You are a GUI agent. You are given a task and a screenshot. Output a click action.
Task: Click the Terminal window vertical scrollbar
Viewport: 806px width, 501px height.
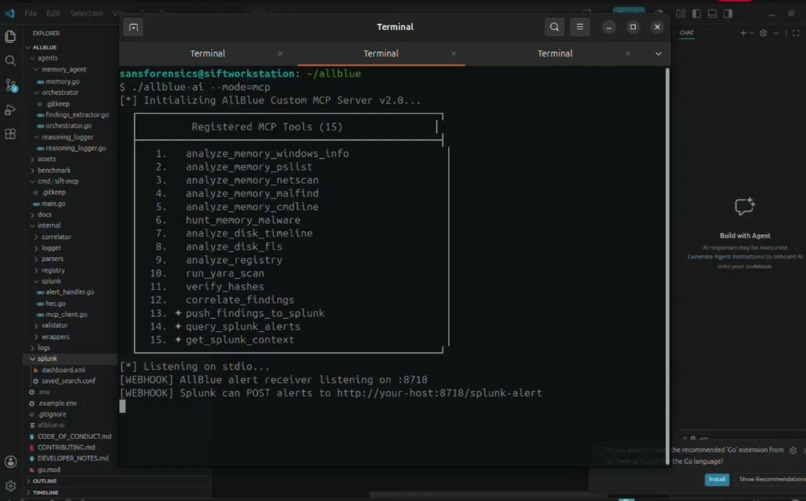click(668, 266)
